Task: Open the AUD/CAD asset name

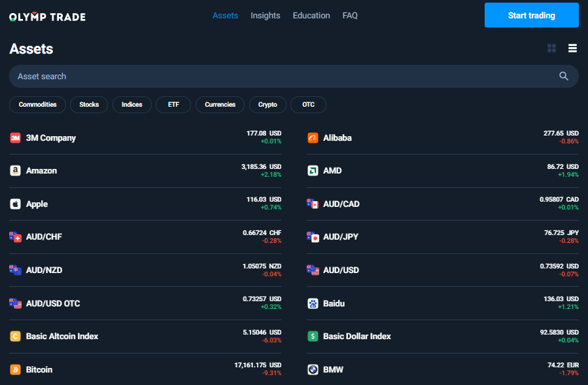Action: (341, 204)
